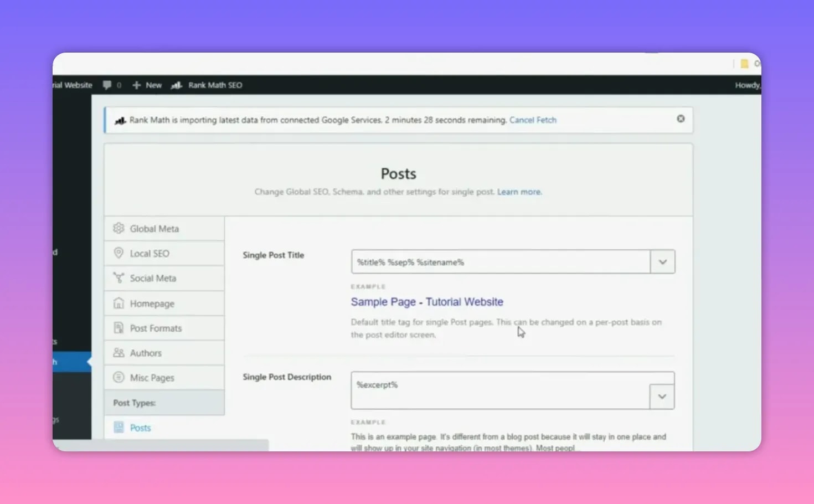The image size is (814, 504).
Task: Click the Cancel Fetch link
Action: pyautogui.click(x=533, y=120)
